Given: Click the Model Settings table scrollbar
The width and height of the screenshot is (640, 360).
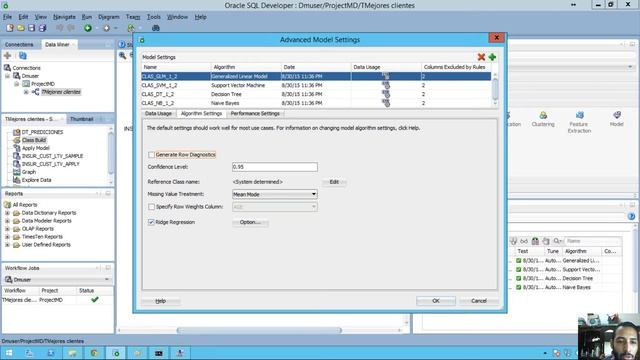Looking at the screenshot, I should (x=495, y=90).
